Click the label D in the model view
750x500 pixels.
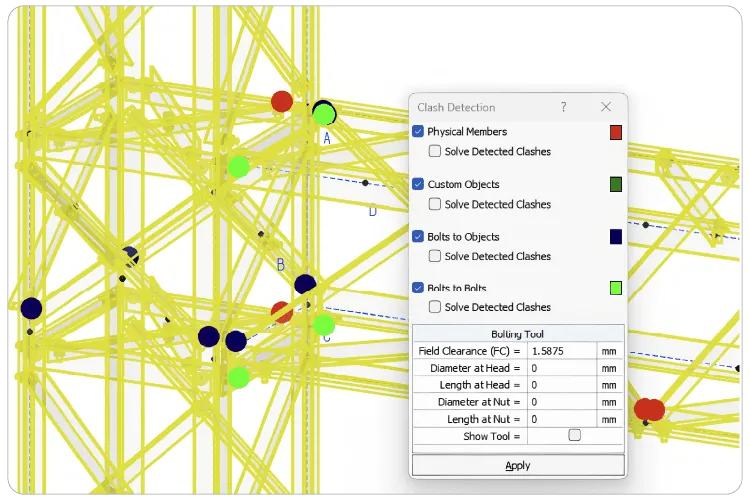click(373, 210)
